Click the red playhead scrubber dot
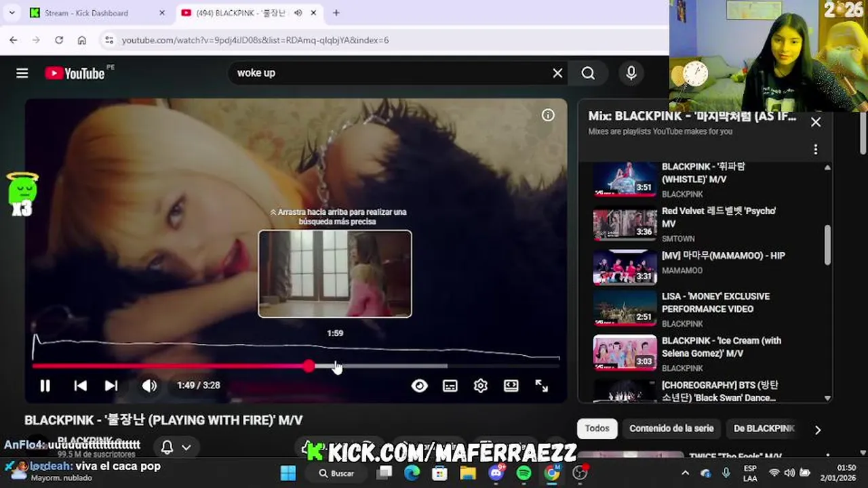Image resolution: width=868 pixels, height=488 pixels. (x=309, y=366)
